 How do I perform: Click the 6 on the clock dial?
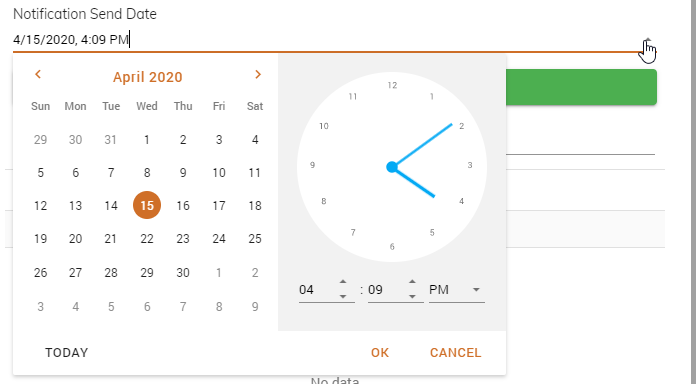[392, 247]
